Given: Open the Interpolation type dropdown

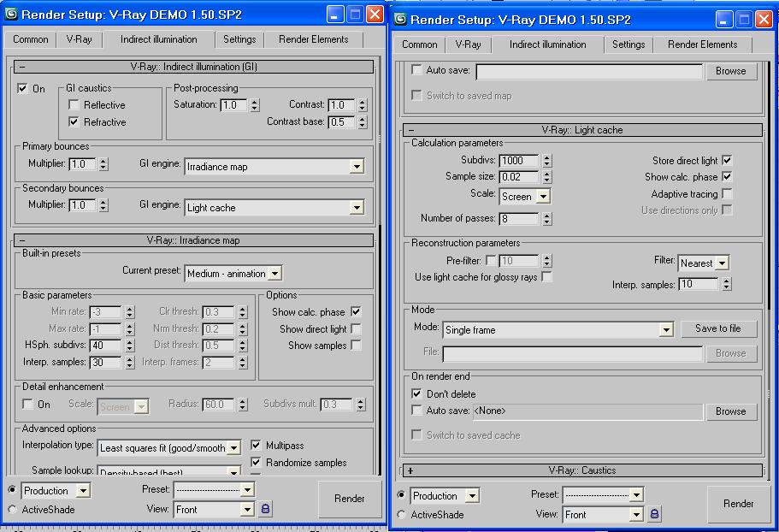Looking at the screenshot, I should [x=233, y=447].
